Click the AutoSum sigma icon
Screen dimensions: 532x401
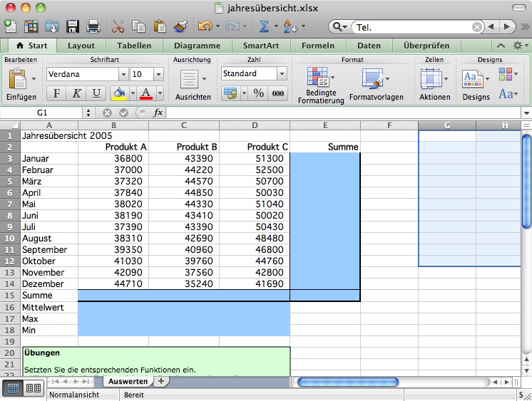click(x=263, y=26)
